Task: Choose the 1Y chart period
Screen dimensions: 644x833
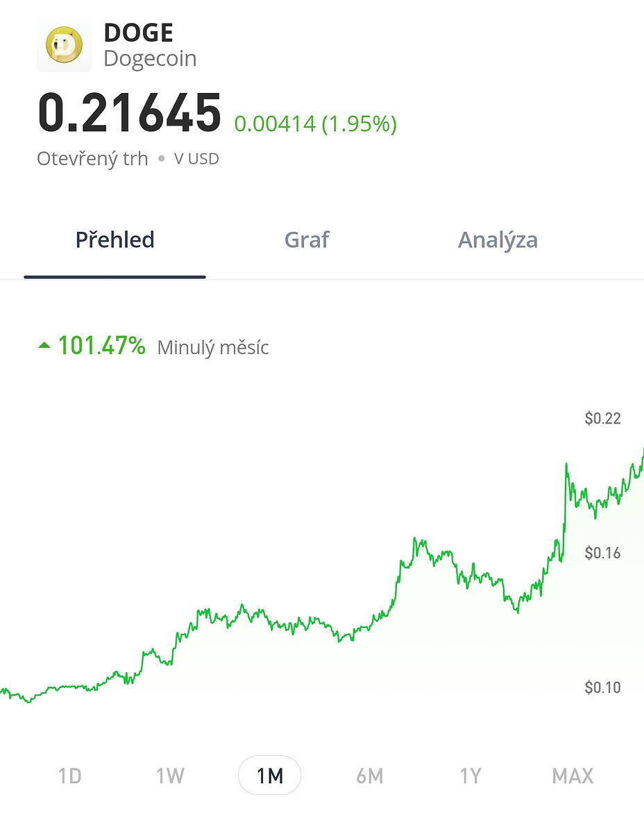Action: click(471, 775)
